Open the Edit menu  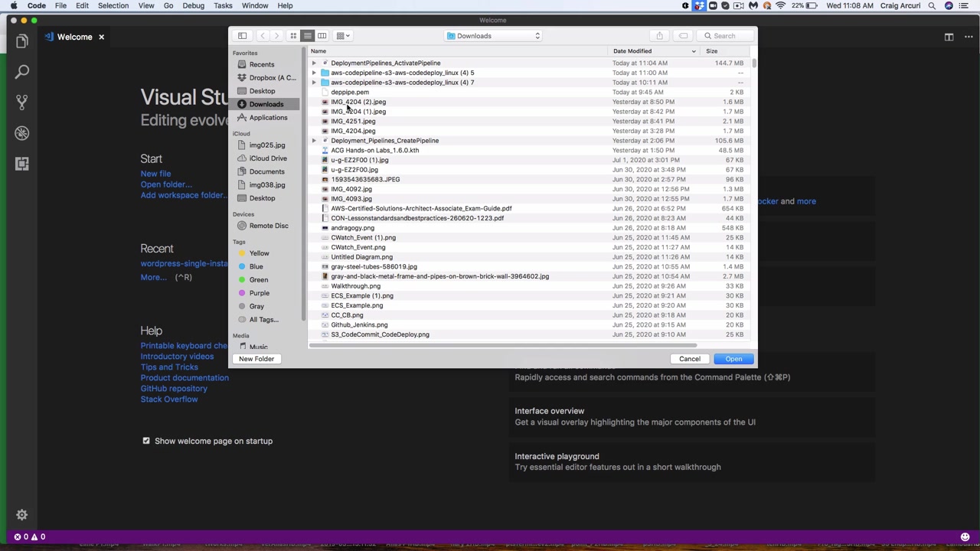(82, 5)
